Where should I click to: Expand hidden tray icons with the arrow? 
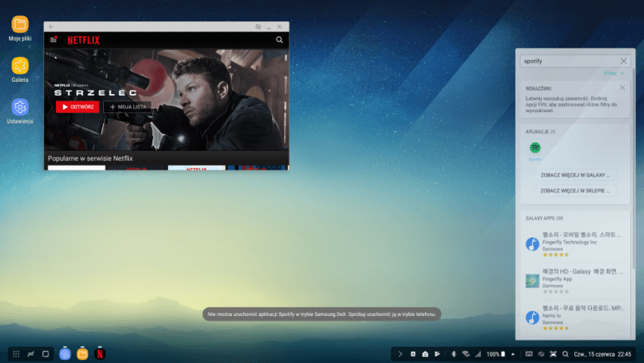tap(400, 354)
